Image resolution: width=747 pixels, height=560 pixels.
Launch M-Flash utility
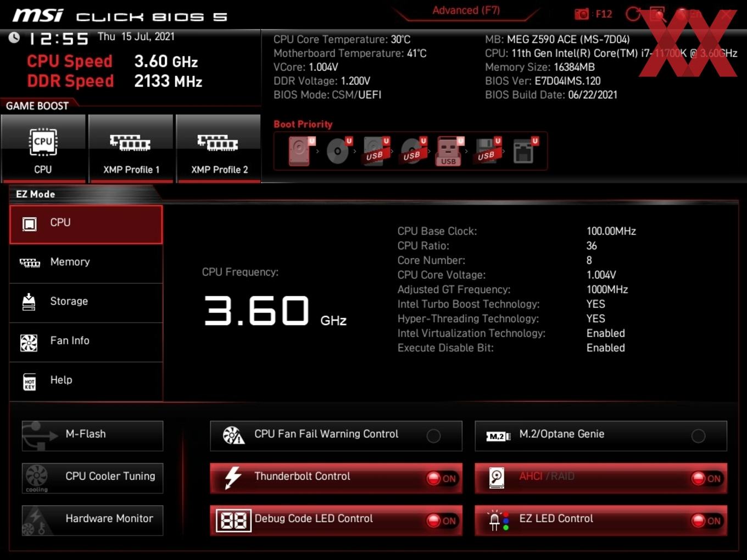(x=92, y=436)
